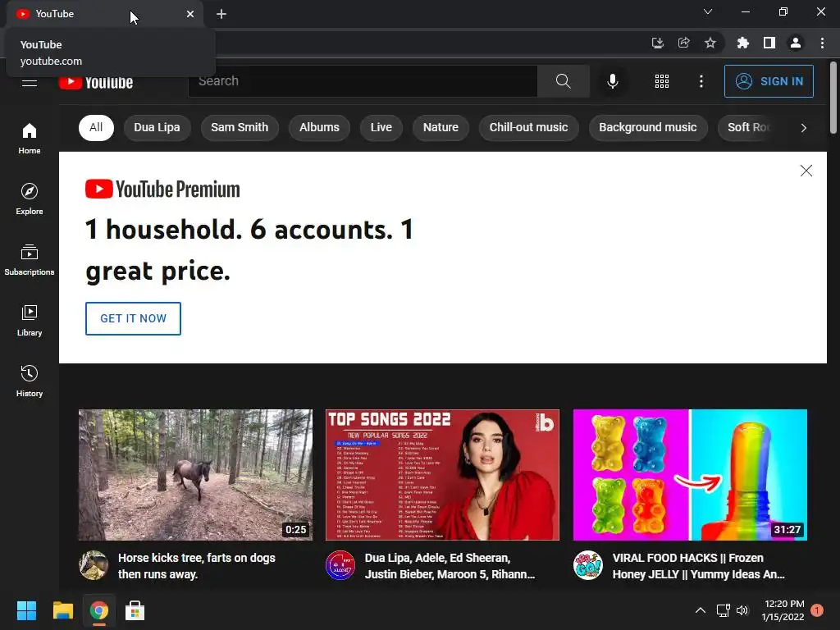The height and width of the screenshot is (630, 840).
Task: Click the install app icon in address bar
Action: click(657, 43)
